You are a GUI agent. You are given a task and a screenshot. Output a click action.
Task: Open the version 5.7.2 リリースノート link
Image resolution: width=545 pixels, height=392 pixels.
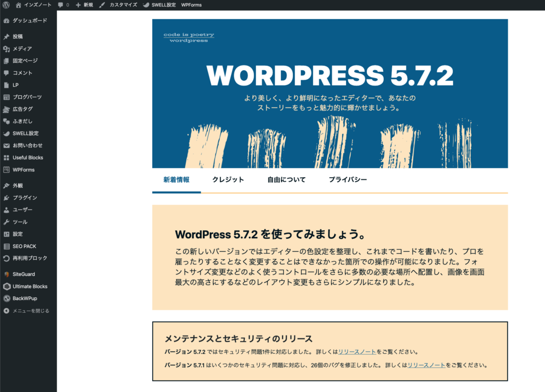[x=357, y=352]
